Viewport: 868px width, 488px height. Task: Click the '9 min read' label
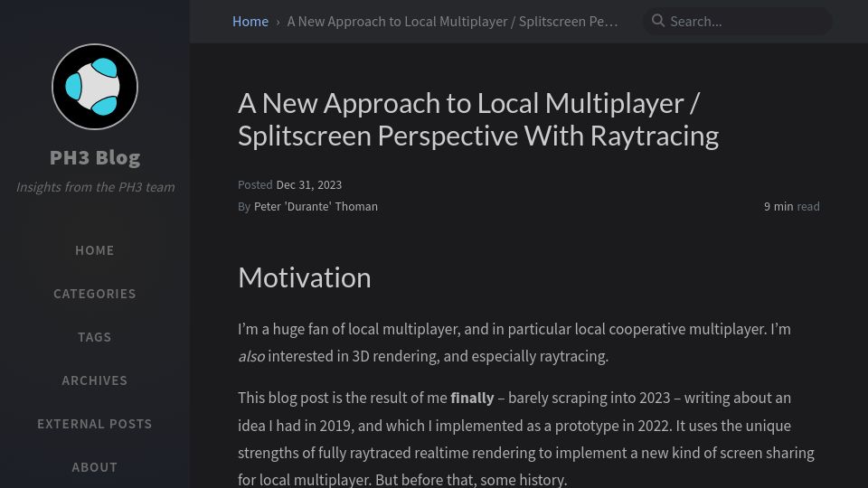pyautogui.click(x=792, y=206)
